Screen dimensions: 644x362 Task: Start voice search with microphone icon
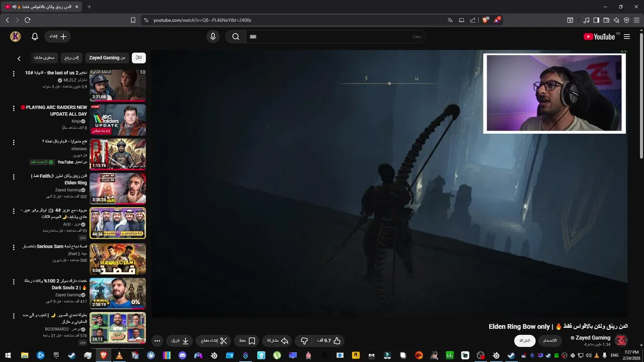coord(213,36)
